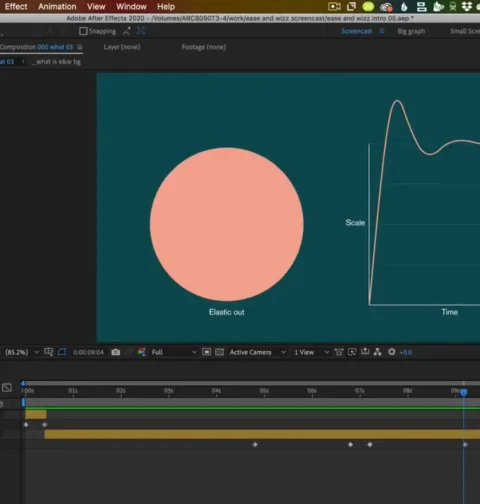Click the snap to edges icon beside Snapping
The width and height of the screenshot is (480, 504).
127,31
